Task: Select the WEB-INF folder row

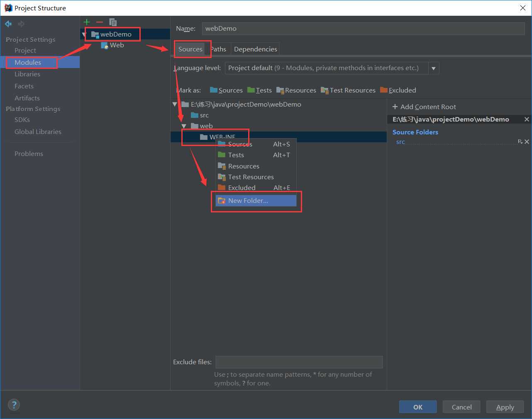Action: coord(278,137)
